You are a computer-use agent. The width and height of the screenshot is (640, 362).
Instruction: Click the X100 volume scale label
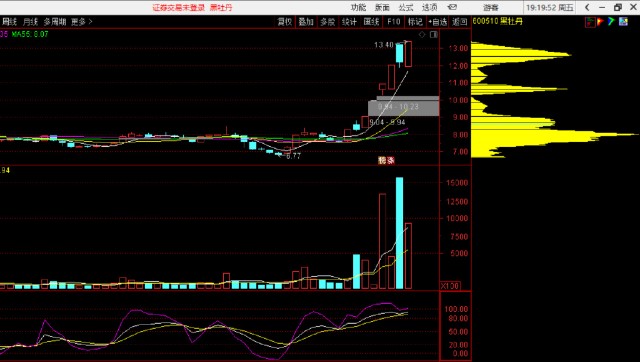(450, 286)
